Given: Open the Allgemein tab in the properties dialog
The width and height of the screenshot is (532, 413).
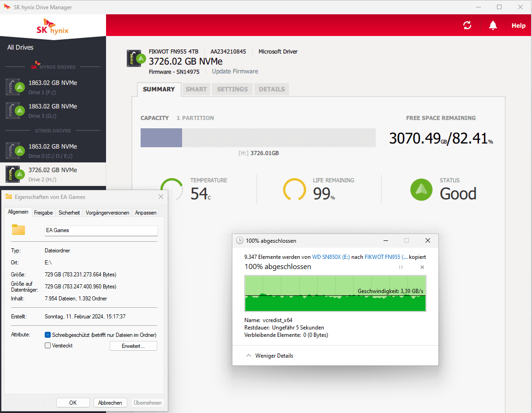Looking at the screenshot, I should (x=18, y=212).
